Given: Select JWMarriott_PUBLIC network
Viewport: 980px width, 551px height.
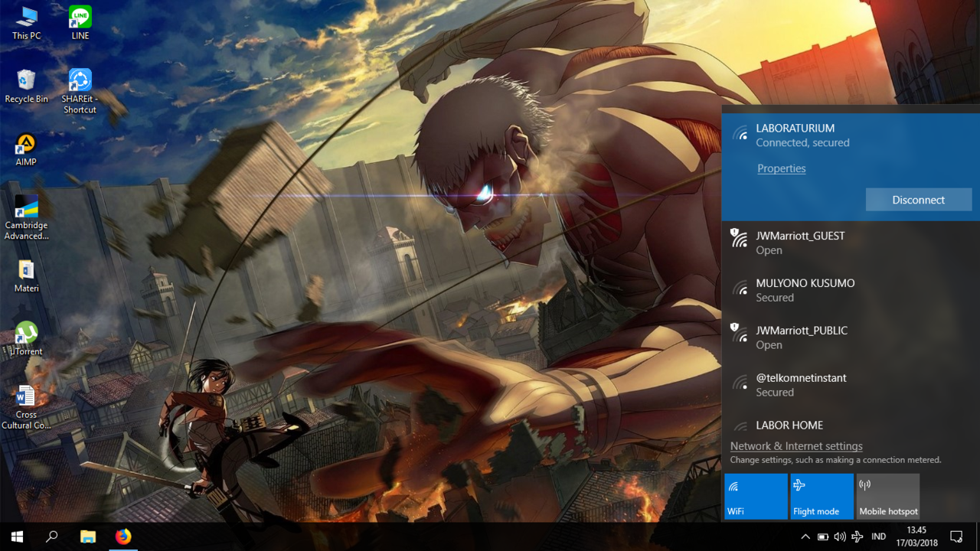Looking at the screenshot, I should [851, 338].
